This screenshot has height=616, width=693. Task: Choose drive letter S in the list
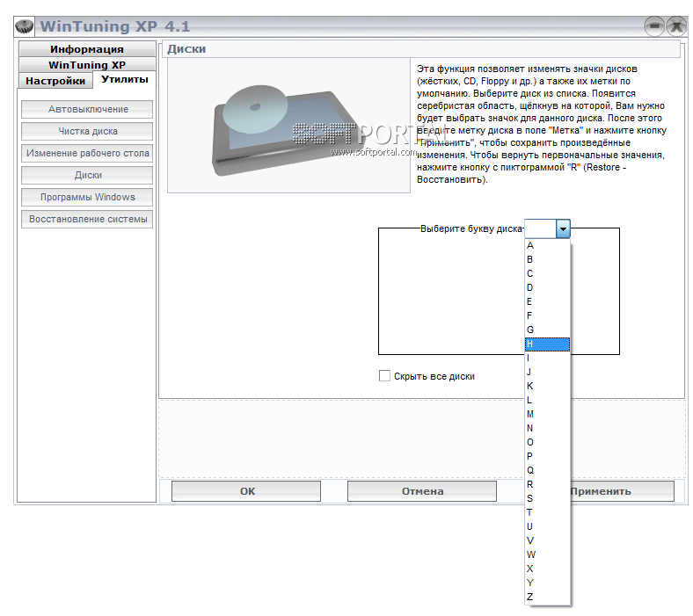(547, 498)
